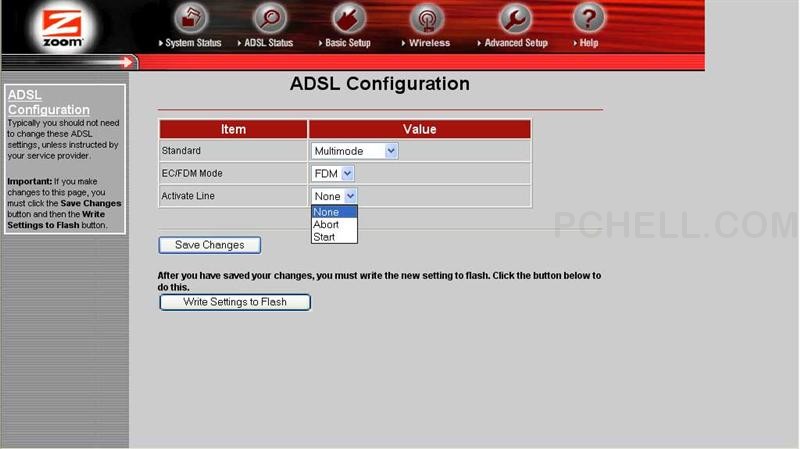Click the Wireless menu text label

[x=429, y=43]
